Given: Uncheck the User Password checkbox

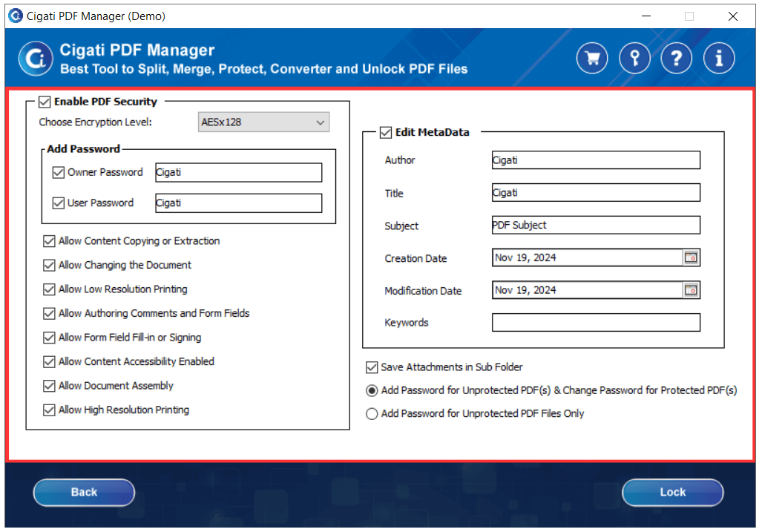Looking at the screenshot, I should [x=59, y=203].
